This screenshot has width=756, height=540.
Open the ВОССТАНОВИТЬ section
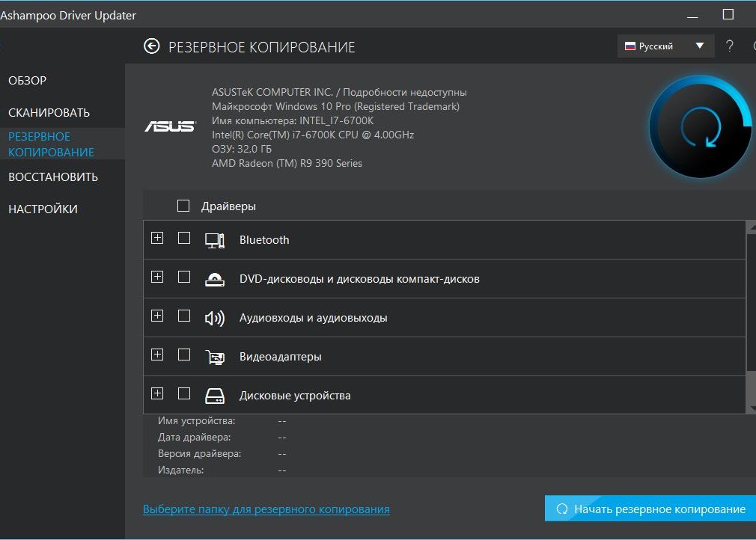point(53,177)
